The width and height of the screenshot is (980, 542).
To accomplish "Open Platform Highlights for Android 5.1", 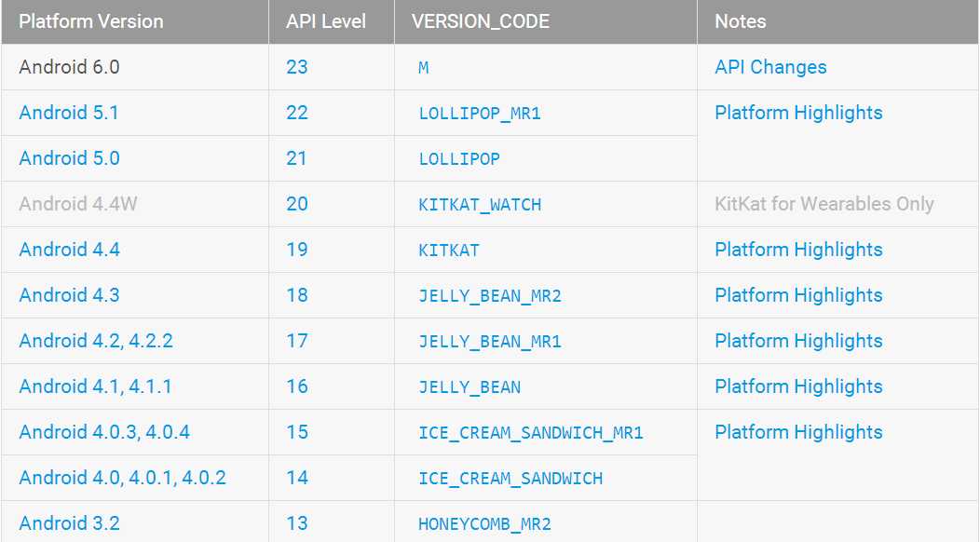I will 798,113.
